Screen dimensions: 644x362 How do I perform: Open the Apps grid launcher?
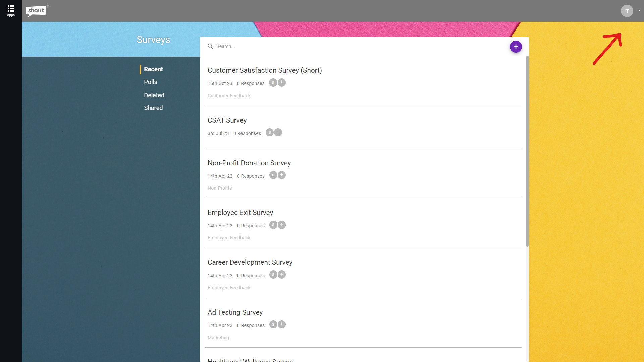[11, 11]
